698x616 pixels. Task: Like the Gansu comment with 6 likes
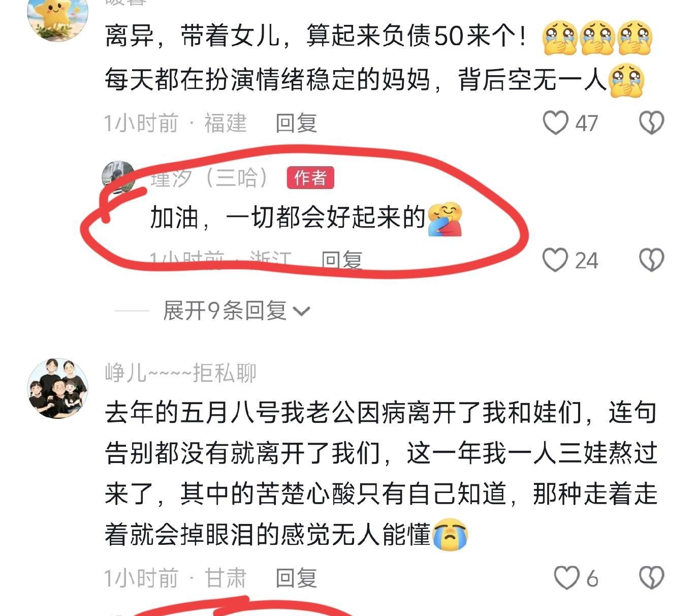[566, 578]
